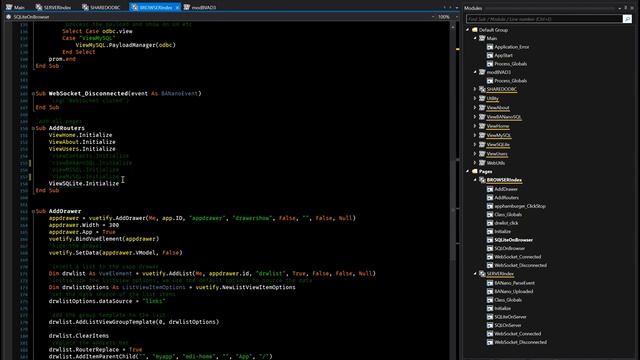Viewport: 640px width, 360px height.
Task: Collapse the BROWSERIndex module node
Action: pyautogui.click(x=475, y=180)
